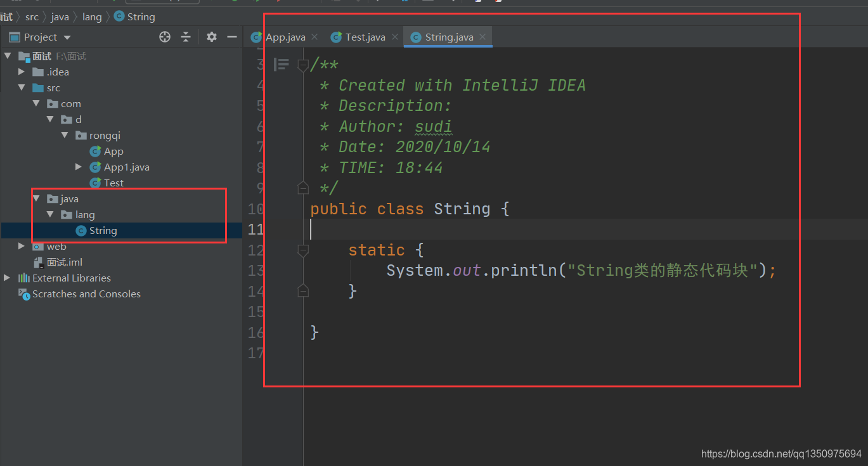Click the src source folder icon
Viewport: 868px width, 466px height.
point(38,87)
